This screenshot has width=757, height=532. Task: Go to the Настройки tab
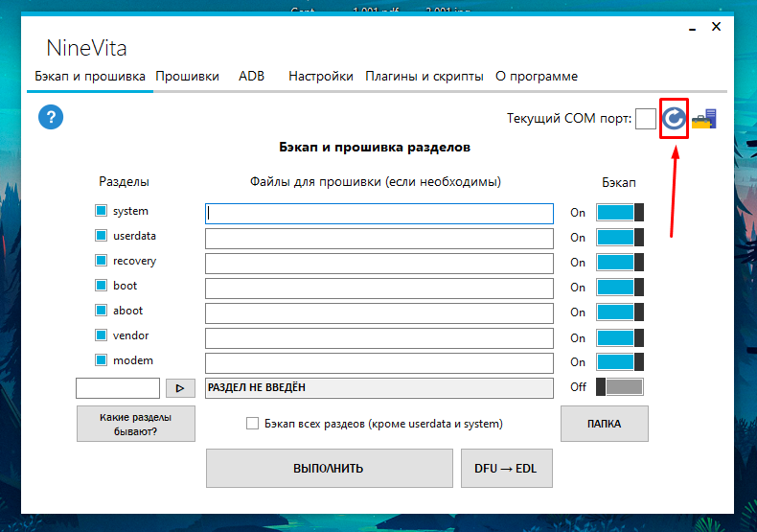pos(321,77)
